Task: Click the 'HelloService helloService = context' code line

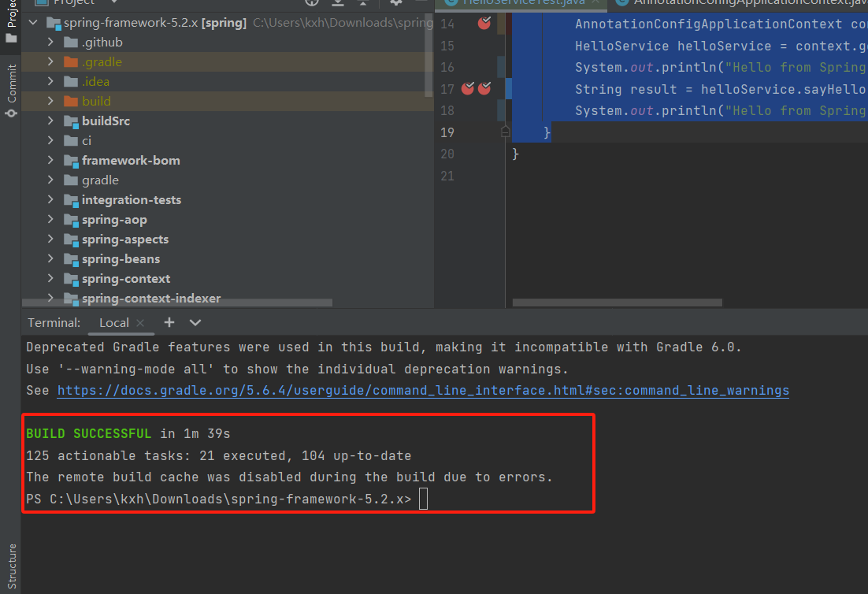Action: [721, 46]
